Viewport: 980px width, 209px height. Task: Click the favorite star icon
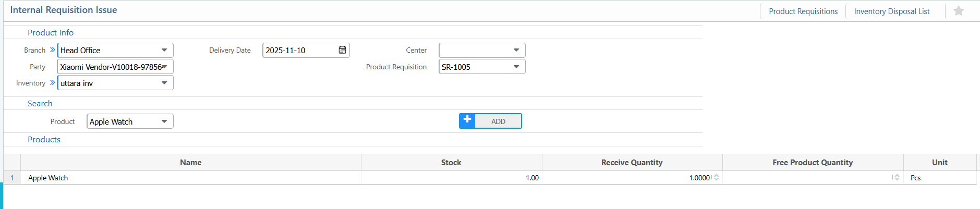click(958, 11)
